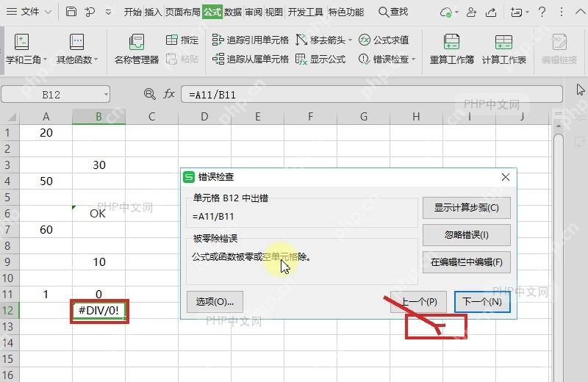Click 追踪从属单元格
This screenshot has height=382, width=588.
pos(251,59)
